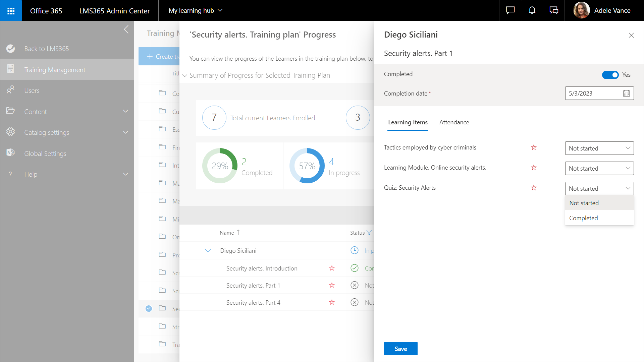Image resolution: width=644 pixels, height=362 pixels.
Task: Collapse the Diego Siciliani row chevron
Action: coord(208,251)
